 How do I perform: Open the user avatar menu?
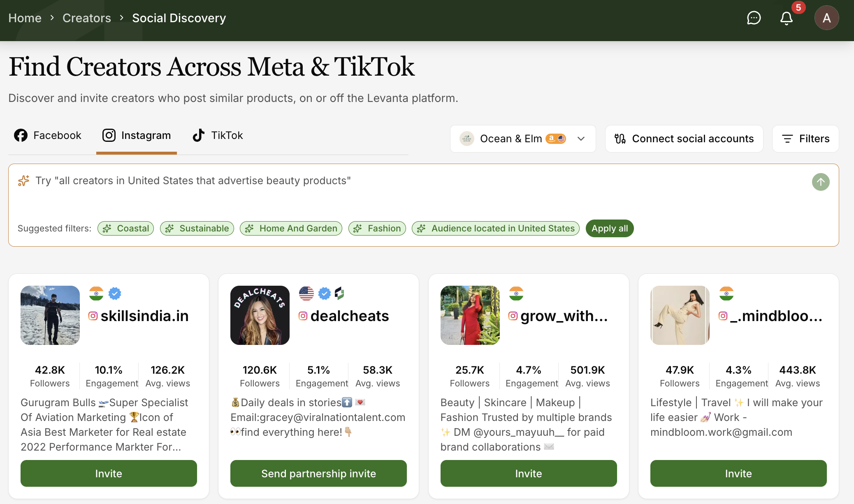(x=826, y=18)
